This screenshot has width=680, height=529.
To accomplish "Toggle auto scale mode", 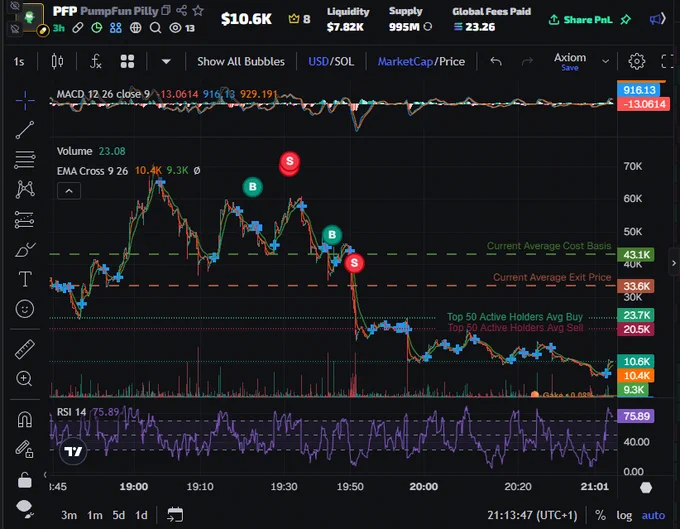I will pyautogui.click(x=653, y=515).
